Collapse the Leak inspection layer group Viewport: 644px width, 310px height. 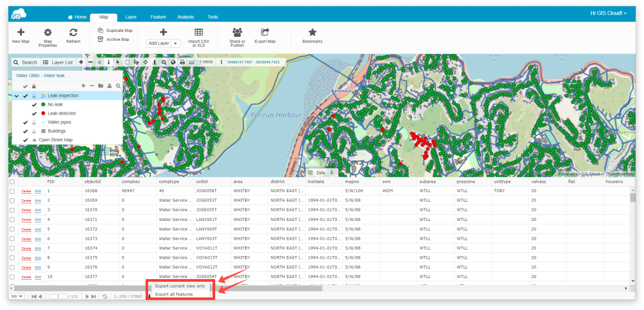click(16, 96)
